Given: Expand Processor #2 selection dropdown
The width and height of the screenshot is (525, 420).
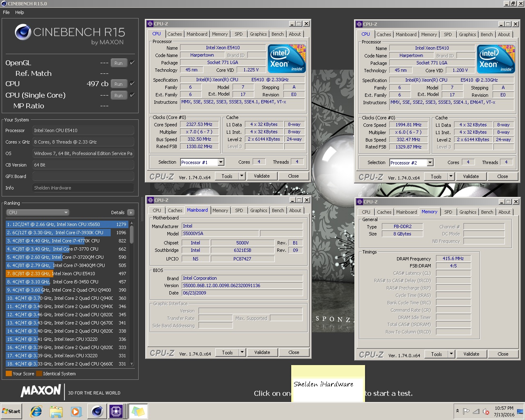Looking at the screenshot, I should tap(430, 163).
